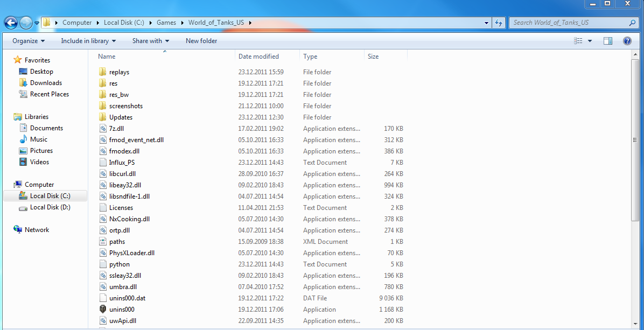Open the Share with menu
The height and width of the screenshot is (330, 644).
pos(151,40)
